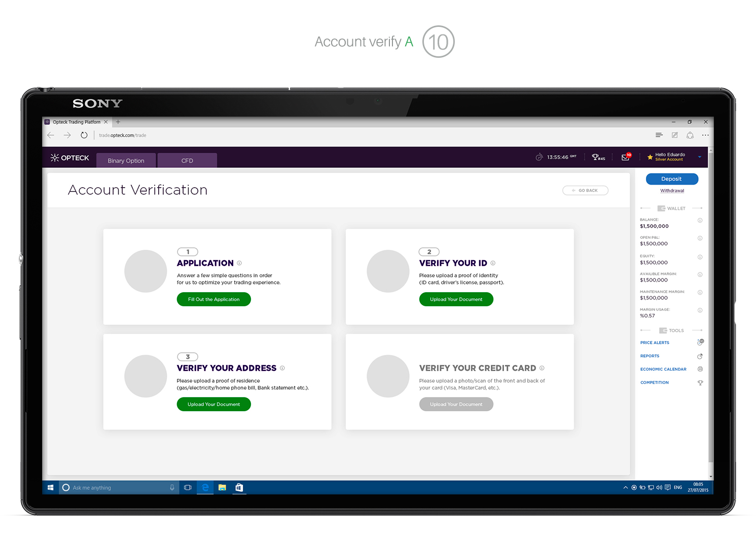This screenshot has height=536, width=756.
Task: Click the OPTECK logo in header
Action: (70, 158)
